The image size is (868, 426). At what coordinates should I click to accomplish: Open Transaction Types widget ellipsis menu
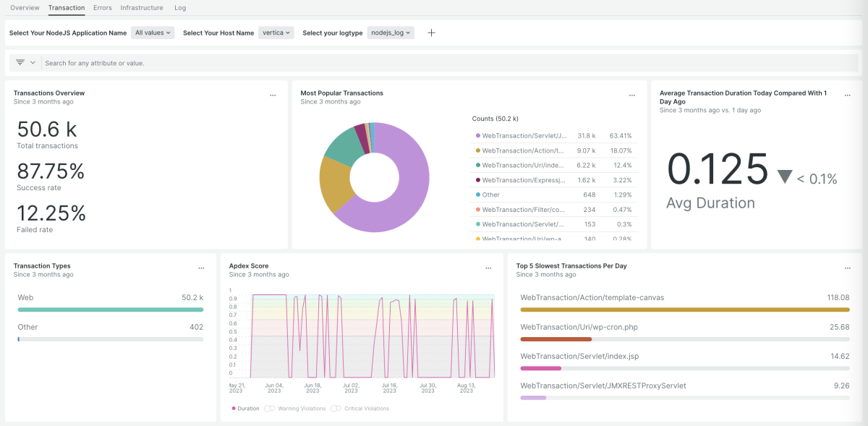[201, 268]
